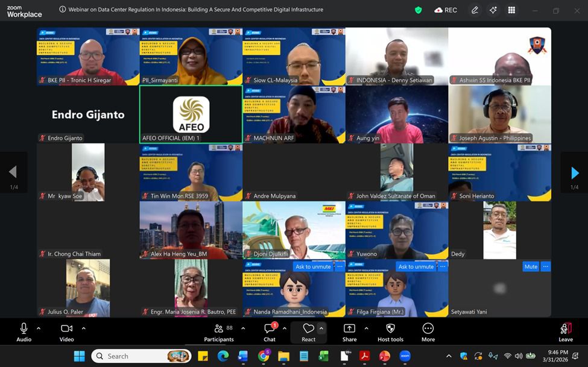Expand the video options caret
Image resolution: width=588 pixels, height=367 pixels.
pos(83,328)
